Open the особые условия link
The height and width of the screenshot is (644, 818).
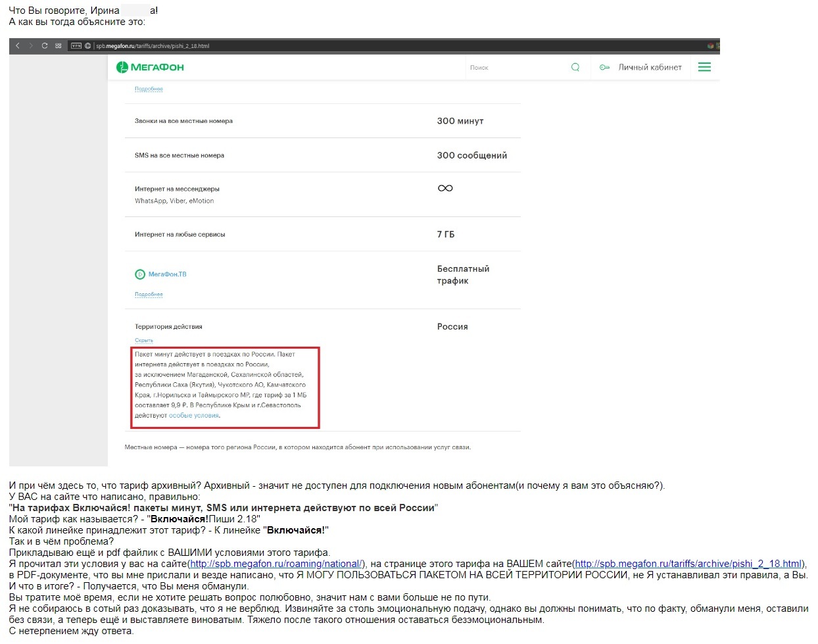point(194,416)
